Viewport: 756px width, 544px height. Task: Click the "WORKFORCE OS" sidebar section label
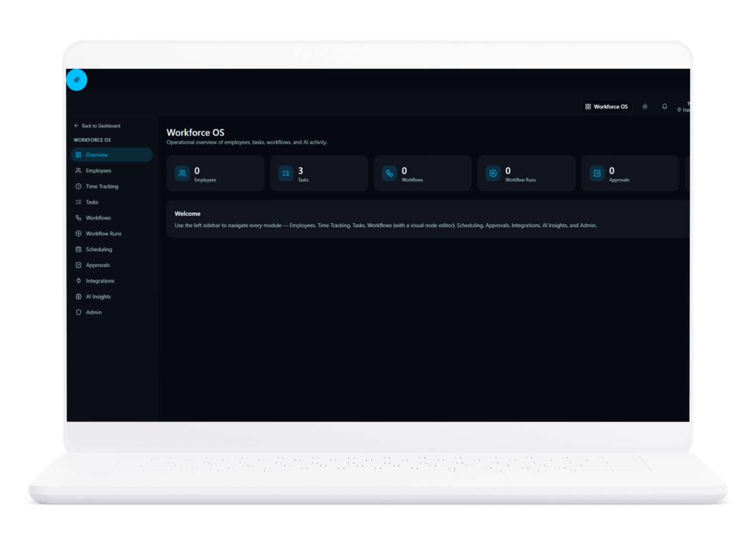[x=92, y=140]
